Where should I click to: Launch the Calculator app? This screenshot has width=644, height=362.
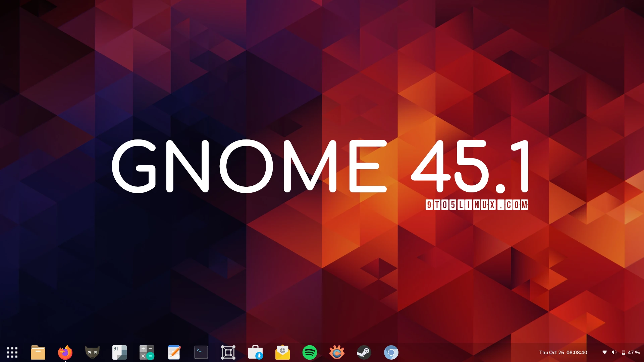pos(147,352)
